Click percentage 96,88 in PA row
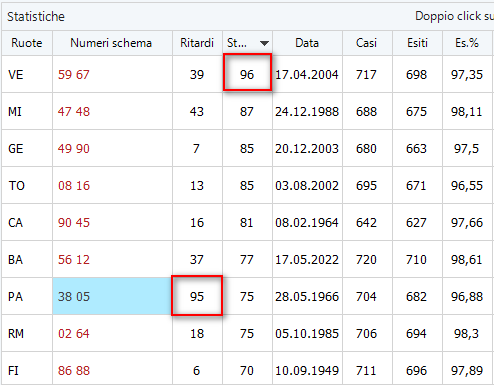494x385 pixels. (467, 296)
